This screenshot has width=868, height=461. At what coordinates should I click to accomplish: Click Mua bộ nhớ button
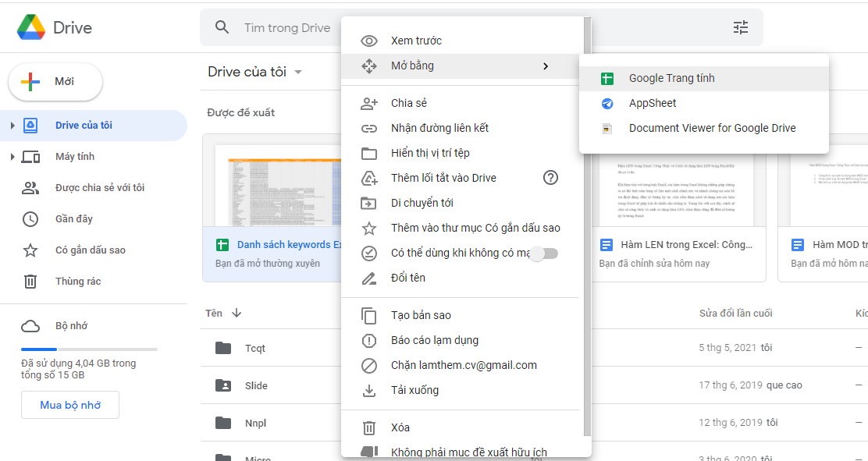69,405
